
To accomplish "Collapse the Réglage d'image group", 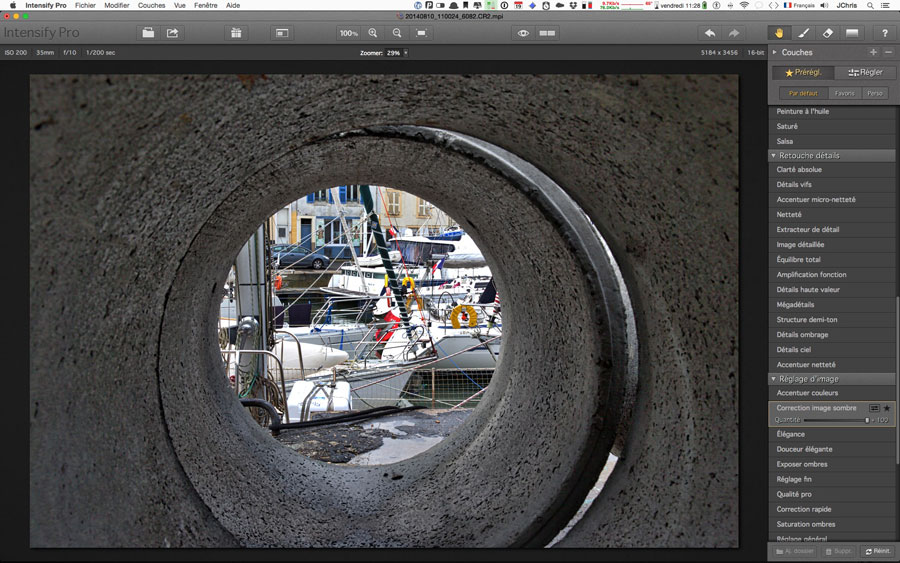I will click(x=773, y=379).
